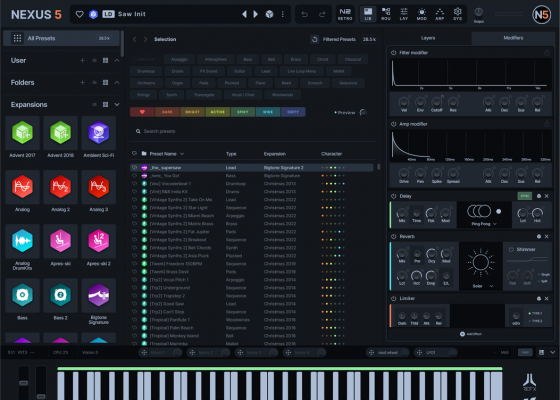Expand the bottom-bar chevron
The width and height of the screenshot is (560, 400).
coord(552,352)
